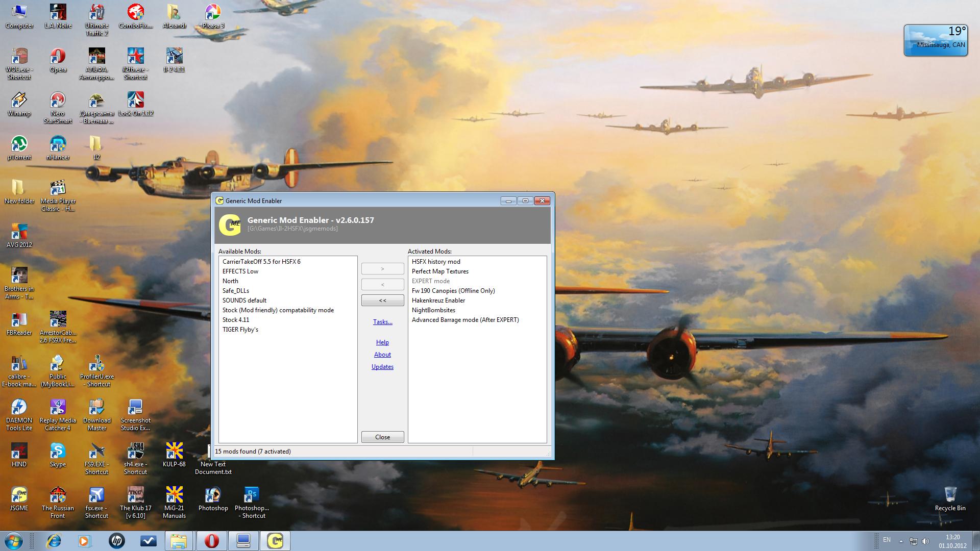Click the Updates link
The height and width of the screenshot is (551, 980).
coord(382,367)
